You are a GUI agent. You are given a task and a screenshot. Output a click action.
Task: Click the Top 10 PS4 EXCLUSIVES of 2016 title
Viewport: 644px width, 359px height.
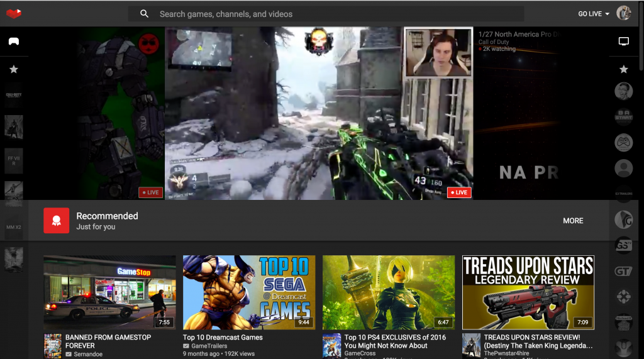point(395,341)
